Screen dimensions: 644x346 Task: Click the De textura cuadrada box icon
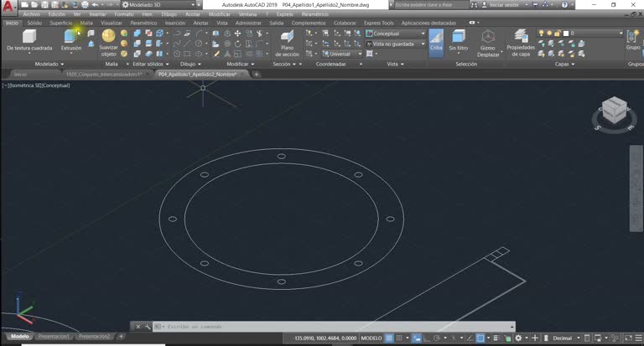tap(29, 37)
